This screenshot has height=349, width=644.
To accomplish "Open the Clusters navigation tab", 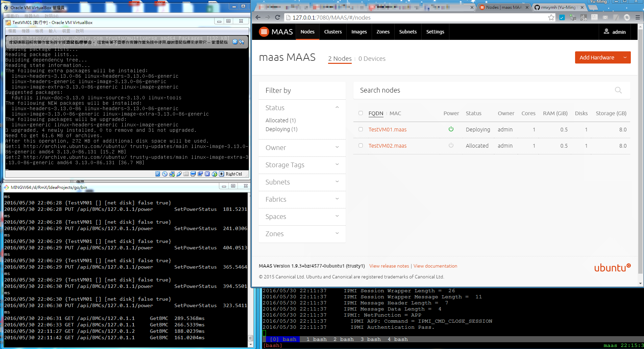I will (333, 32).
